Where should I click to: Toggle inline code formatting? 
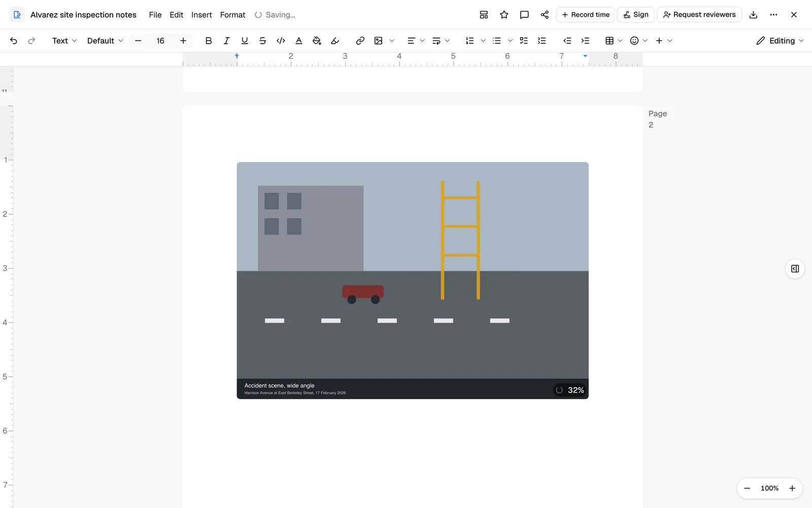pos(281,41)
